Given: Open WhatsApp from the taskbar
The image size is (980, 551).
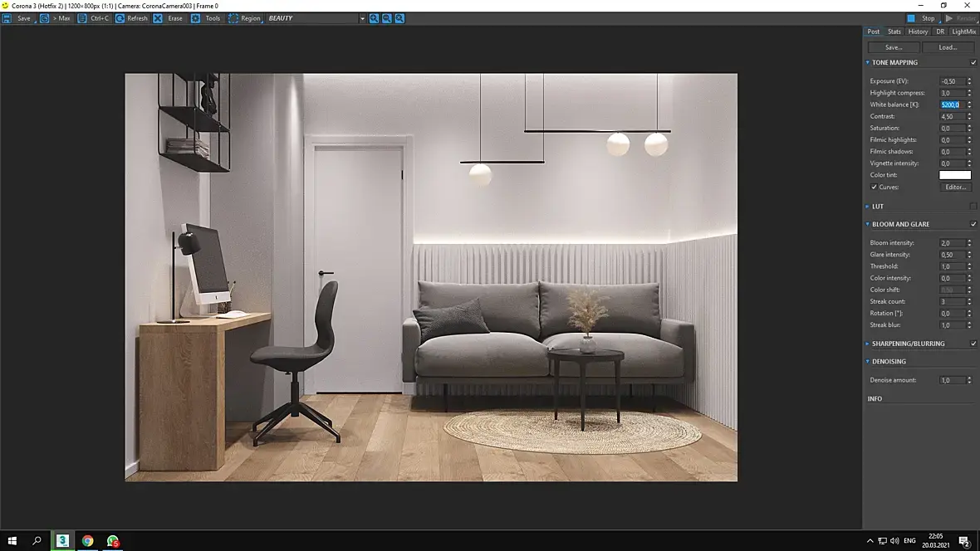Looking at the screenshot, I should pyautogui.click(x=112, y=540).
